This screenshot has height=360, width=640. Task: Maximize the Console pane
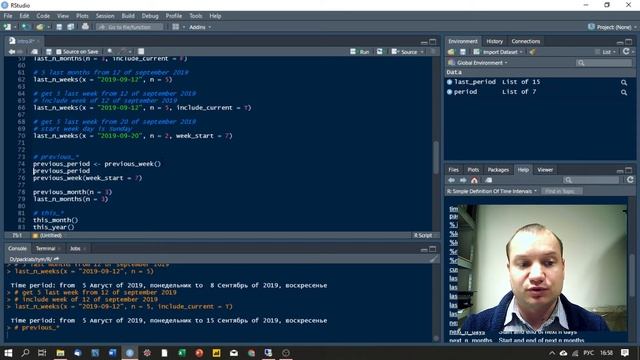(x=433, y=249)
